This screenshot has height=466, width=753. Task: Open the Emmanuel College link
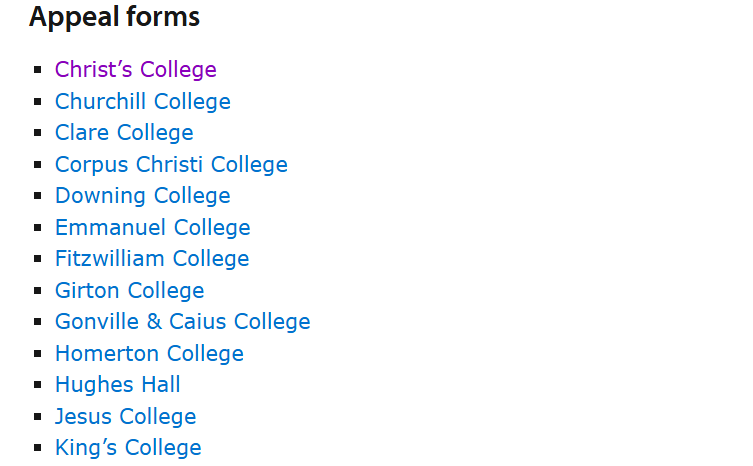coord(152,228)
